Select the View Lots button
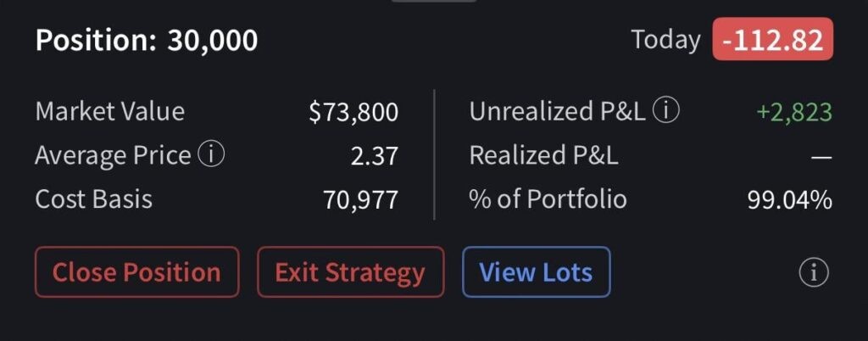This screenshot has width=868, height=341. click(x=536, y=272)
